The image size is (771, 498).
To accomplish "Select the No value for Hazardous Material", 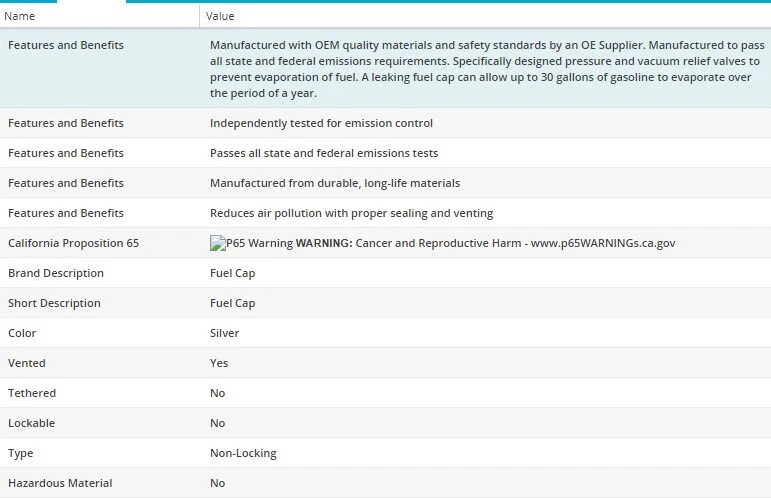I will [x=217, y=483].
